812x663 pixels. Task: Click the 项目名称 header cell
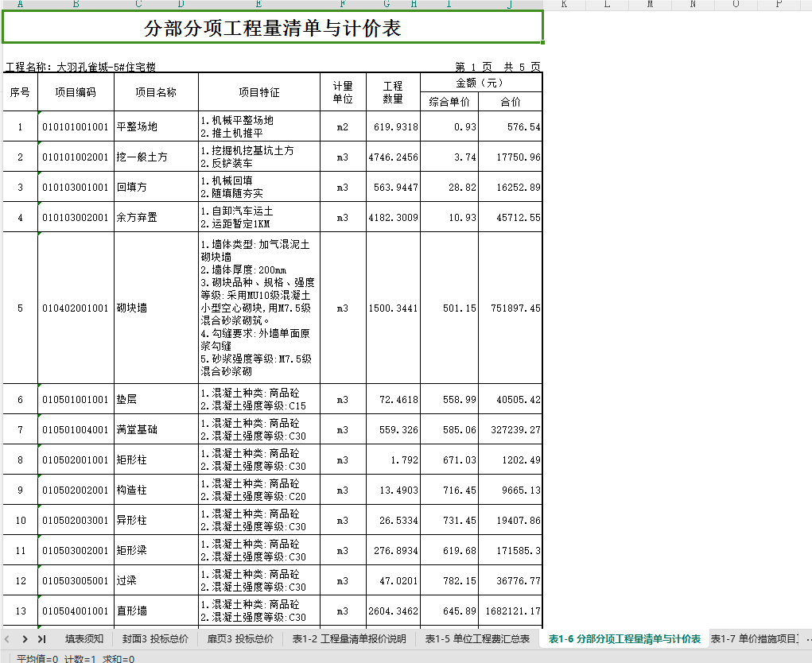(156, 92)
